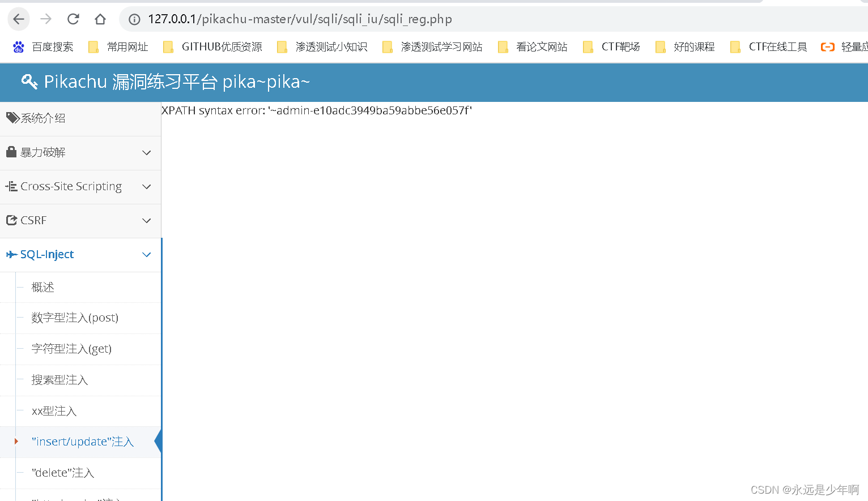
Task: Open 数字型注入(post) submenu item
Action: click(x=80, y=318)
